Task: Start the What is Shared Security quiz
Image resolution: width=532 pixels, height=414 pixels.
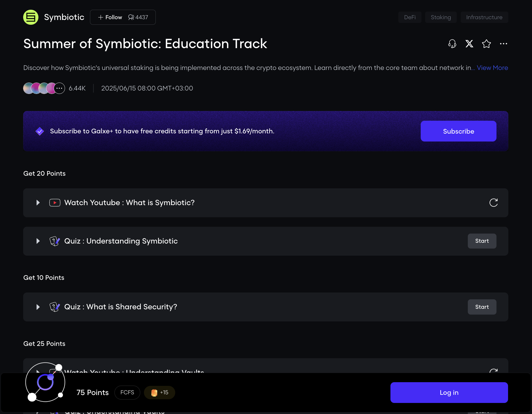Action: 482,307
